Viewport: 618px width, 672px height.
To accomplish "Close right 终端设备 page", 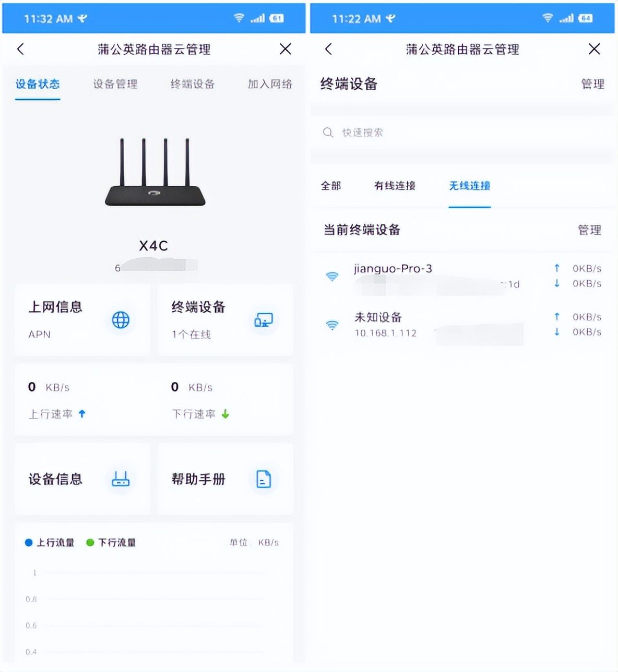I will click(594, 49).
